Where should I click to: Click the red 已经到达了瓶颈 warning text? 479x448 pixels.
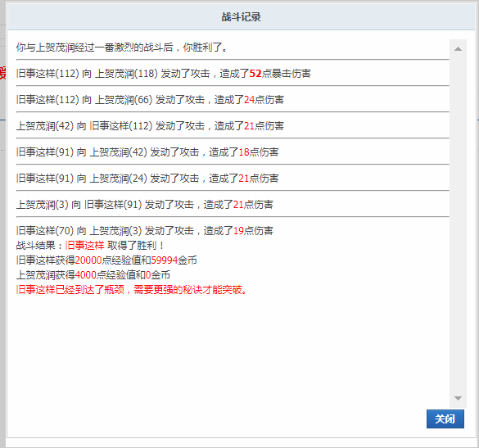(x=132, y=289)
